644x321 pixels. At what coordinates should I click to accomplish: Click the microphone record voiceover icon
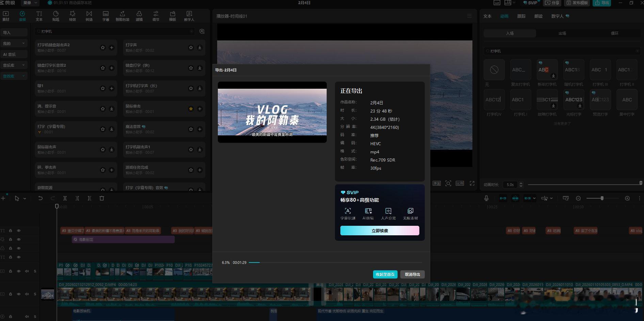tap(486, 198)
